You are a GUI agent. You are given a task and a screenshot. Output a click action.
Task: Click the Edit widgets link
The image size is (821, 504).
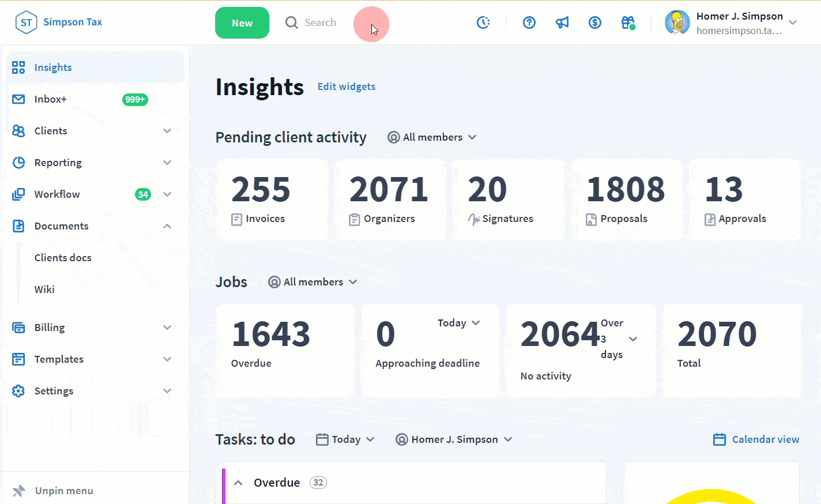click(346, 86)
